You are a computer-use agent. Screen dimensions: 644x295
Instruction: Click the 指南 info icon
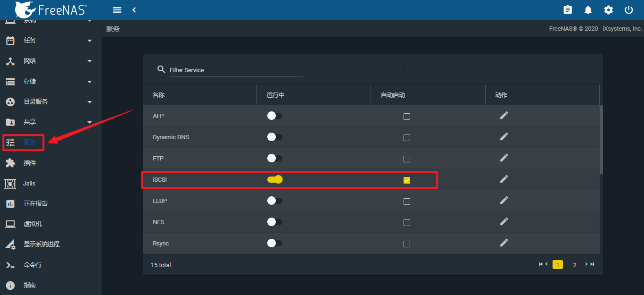(10, 286)
